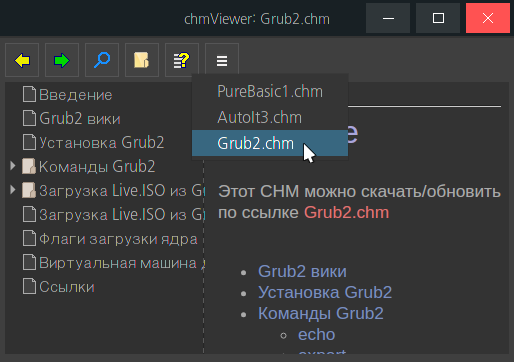Screen dimensions: 514x362
Task: Follow the echo command link
Action: 316,335
